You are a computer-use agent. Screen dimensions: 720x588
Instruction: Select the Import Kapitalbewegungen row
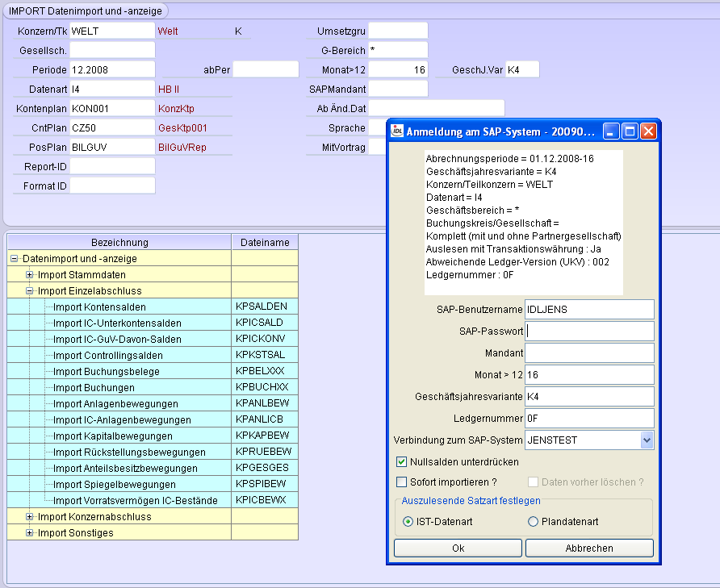[153, 436]
